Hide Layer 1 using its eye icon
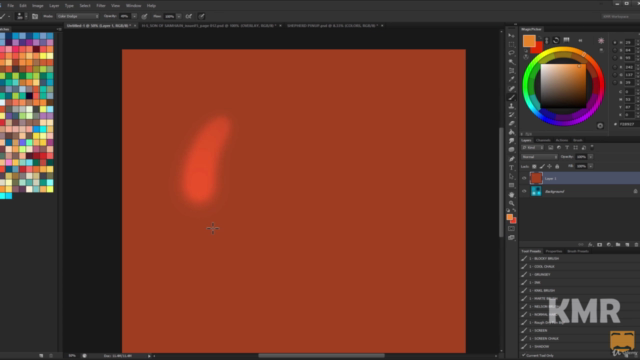The height and width of the screenshot is (360, 640). (524, 178)
